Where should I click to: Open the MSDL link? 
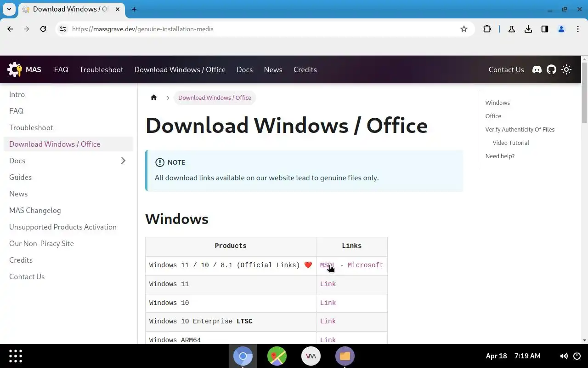[328, 265]
